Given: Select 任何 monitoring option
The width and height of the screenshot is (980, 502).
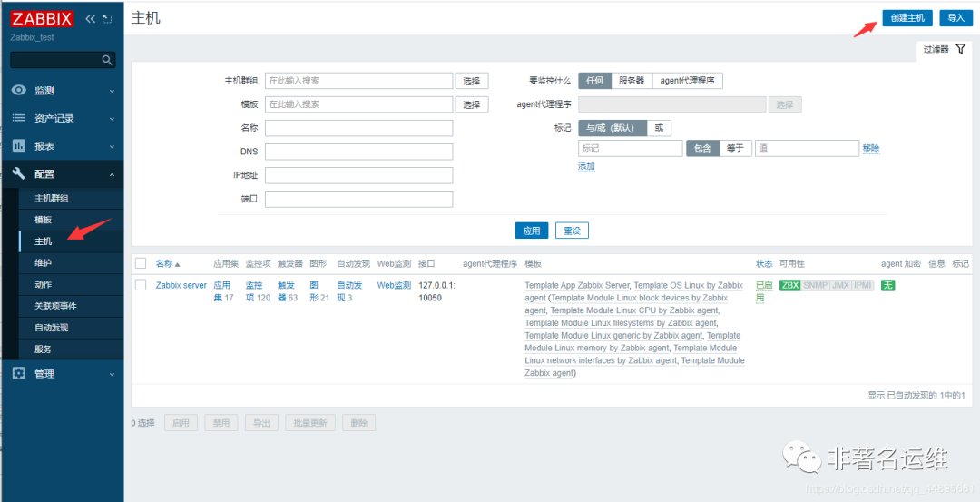Looking at the screenshot, I should click(x=594, y=81).
